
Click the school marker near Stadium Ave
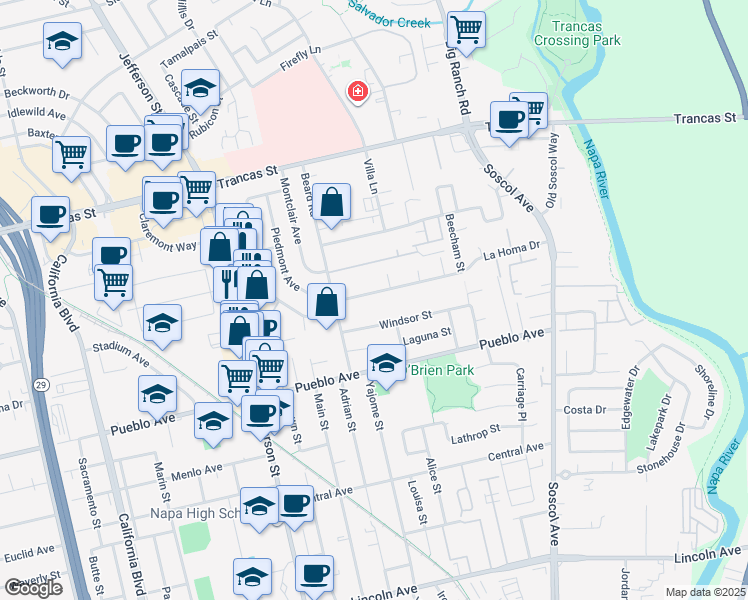pos(161,323)
